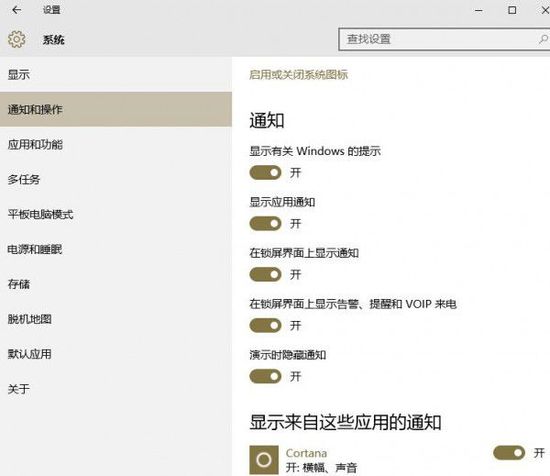This screenshot has width=550, height=476.
Task: Maximize the Settings window
Action: [x=512, y=10]
